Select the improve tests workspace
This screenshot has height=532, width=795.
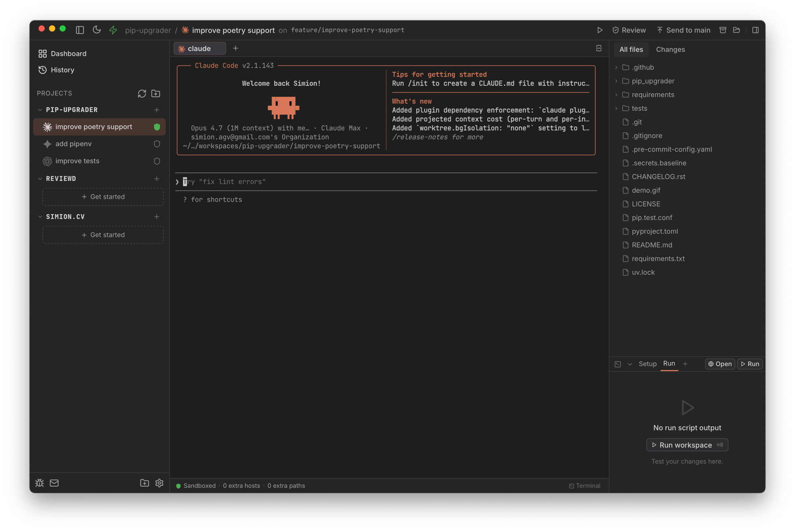(x=99, y=161)
